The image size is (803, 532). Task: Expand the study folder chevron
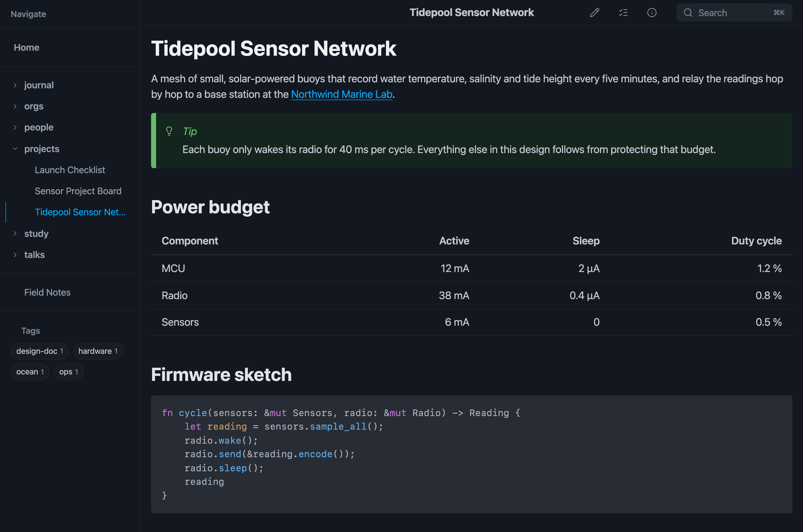pos(15,233)
